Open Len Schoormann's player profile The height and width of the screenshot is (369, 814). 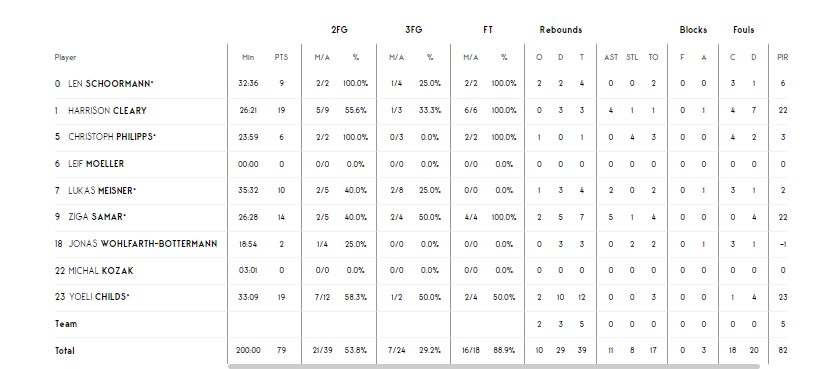click(111, 84)
